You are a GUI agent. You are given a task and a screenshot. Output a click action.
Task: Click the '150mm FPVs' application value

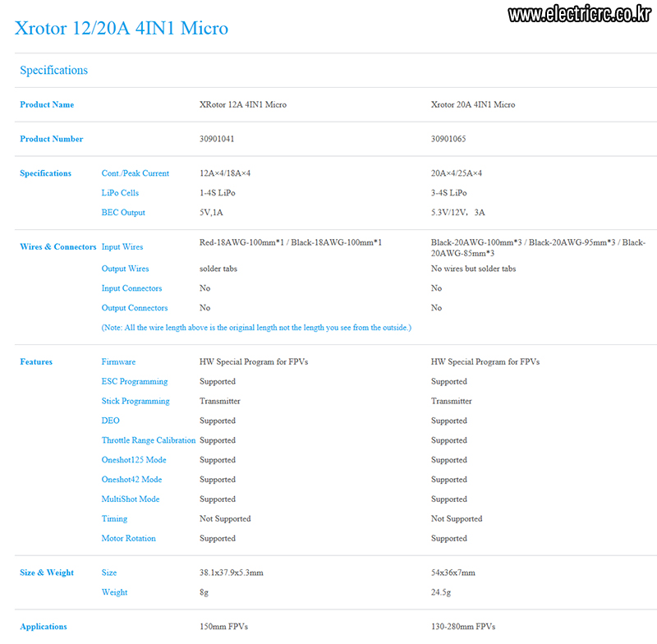pyautogui.click(x=223, y=627)
